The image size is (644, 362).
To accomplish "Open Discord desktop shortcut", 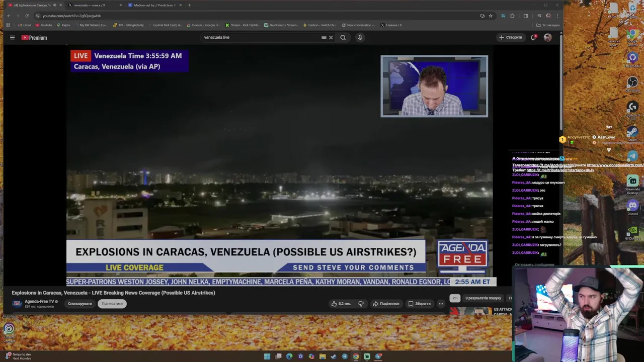I will tap(632, 208).
